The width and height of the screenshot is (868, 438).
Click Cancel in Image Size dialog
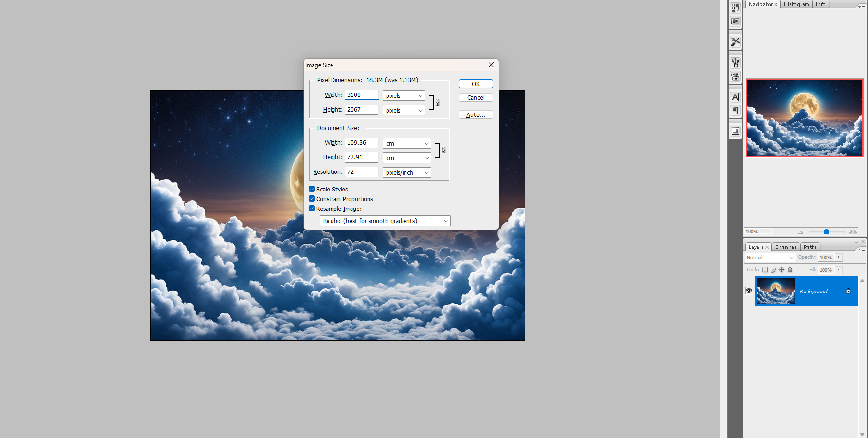coord(476,98)
